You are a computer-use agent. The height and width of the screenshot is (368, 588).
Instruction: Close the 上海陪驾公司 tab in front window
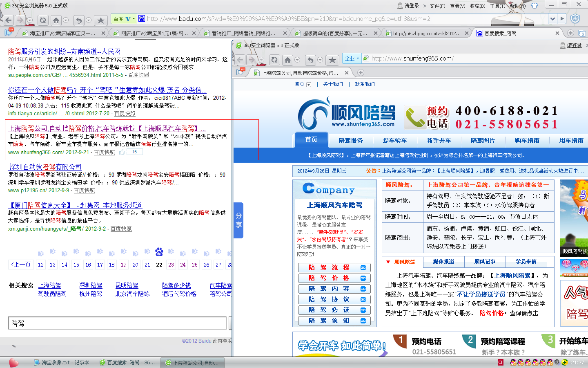pyautogui.click(x=347, y=73)
